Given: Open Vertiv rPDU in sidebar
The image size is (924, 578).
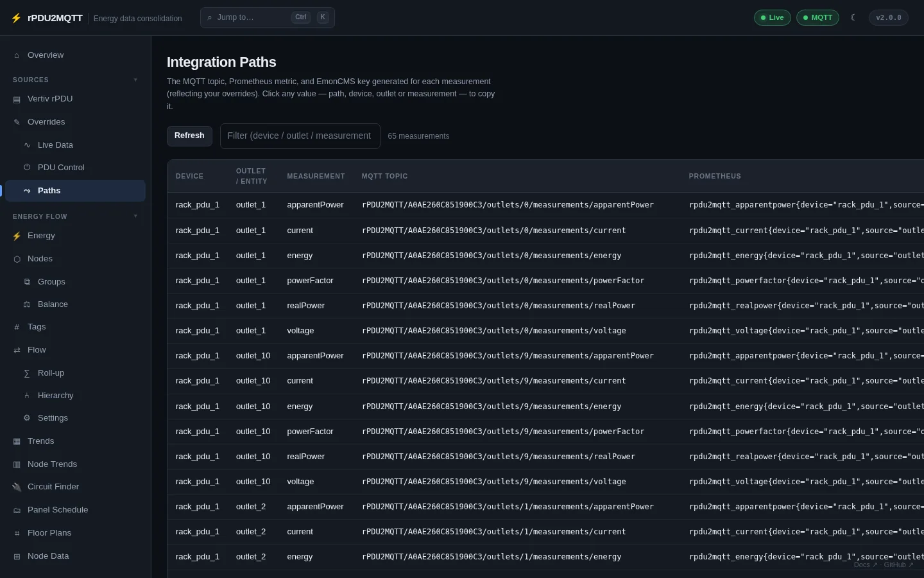Looking at the screenshot, I should [x=75, y=99].
